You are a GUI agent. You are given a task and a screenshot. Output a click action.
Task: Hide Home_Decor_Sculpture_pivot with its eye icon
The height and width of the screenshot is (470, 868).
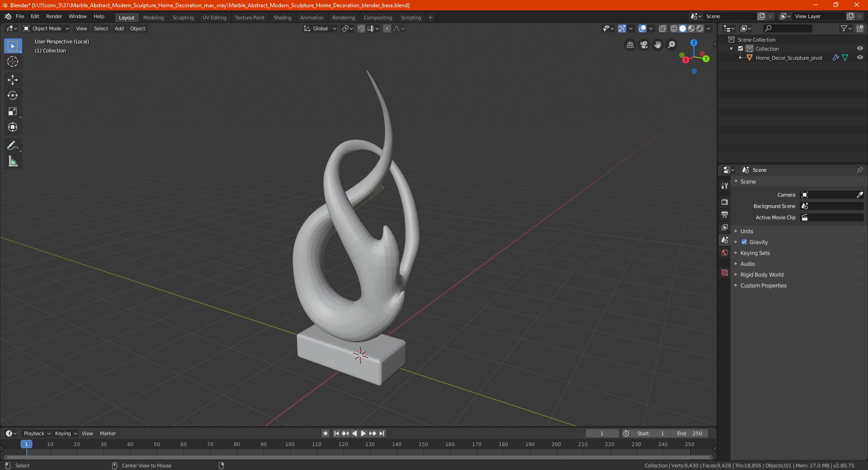tap(860, 57)
